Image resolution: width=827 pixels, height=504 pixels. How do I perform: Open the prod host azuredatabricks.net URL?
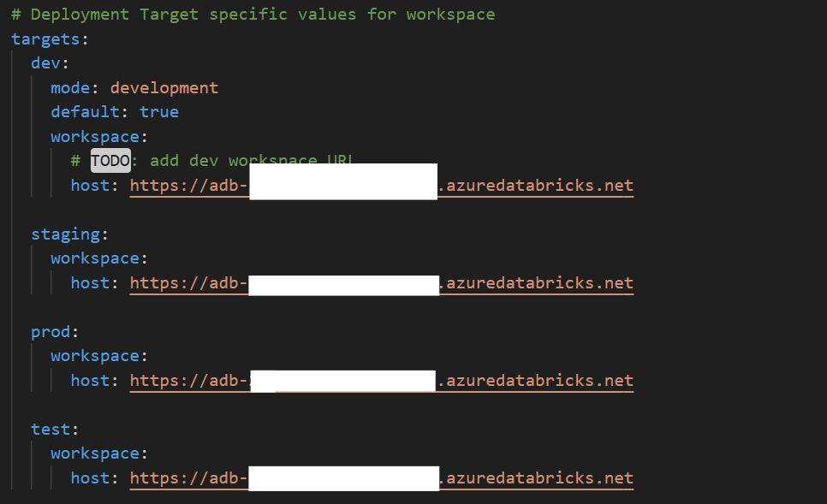tap(381, 381)
